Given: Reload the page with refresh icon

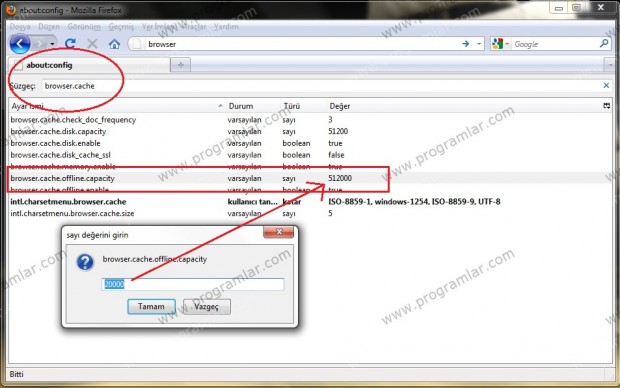Looking at the screenshot, I should tap(70, 44).
